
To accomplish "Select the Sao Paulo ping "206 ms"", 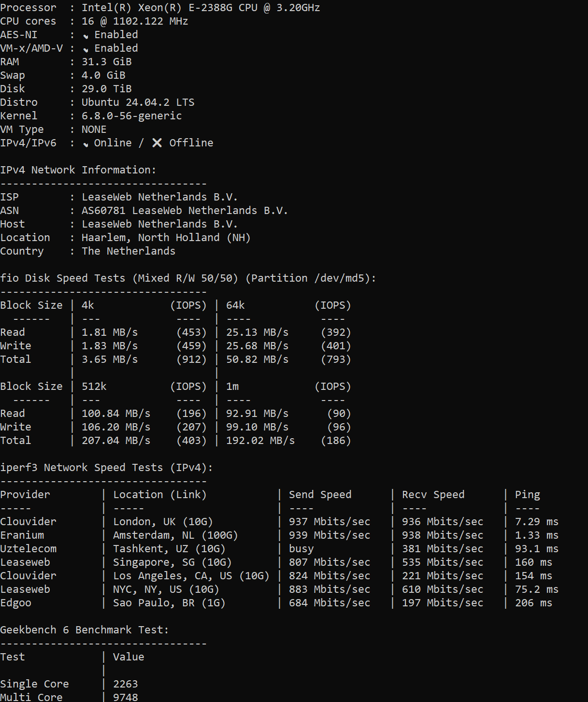I will pyautogui.click(x=534, y=603).
